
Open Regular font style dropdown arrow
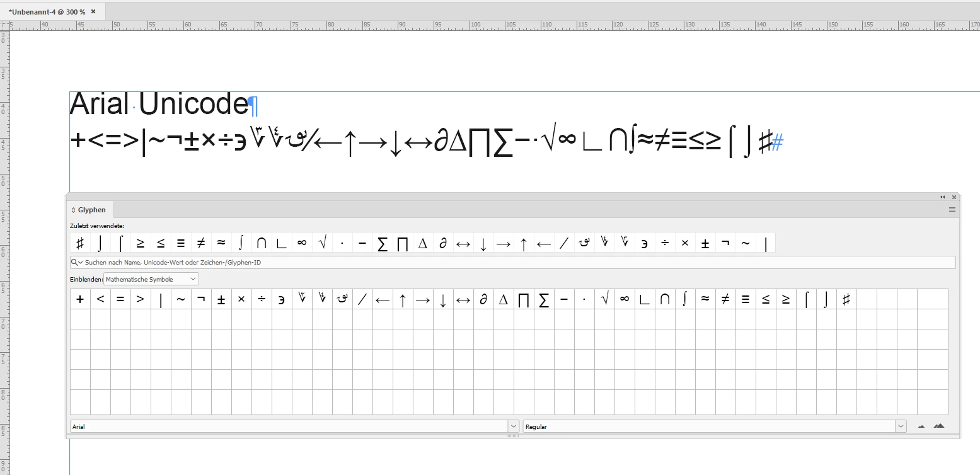pos(900,426)
